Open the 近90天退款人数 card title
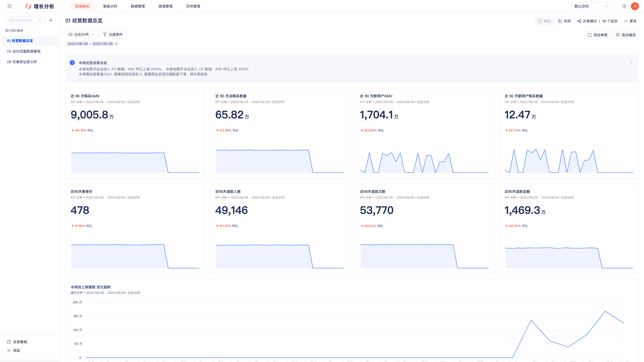This screenshot has width=644, height=362. [x=228, y=192]
